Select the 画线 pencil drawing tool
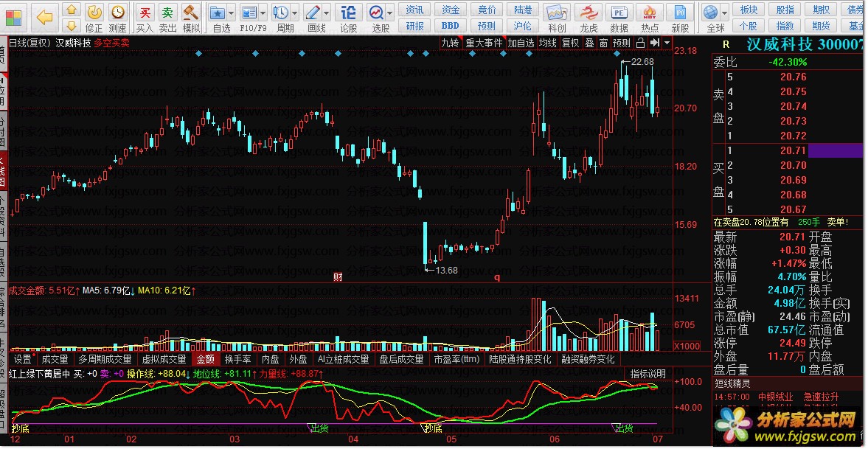868x449 pixels. point(313,13)
